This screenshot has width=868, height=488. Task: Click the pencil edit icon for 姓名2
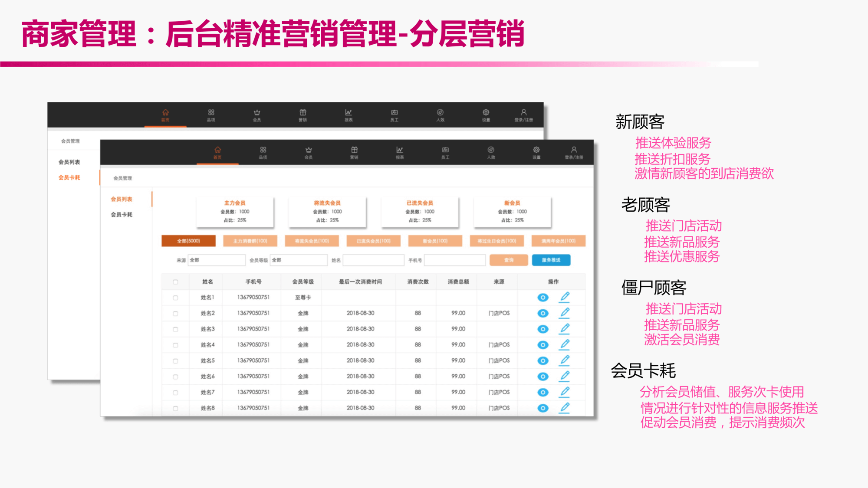click(564, 313)
